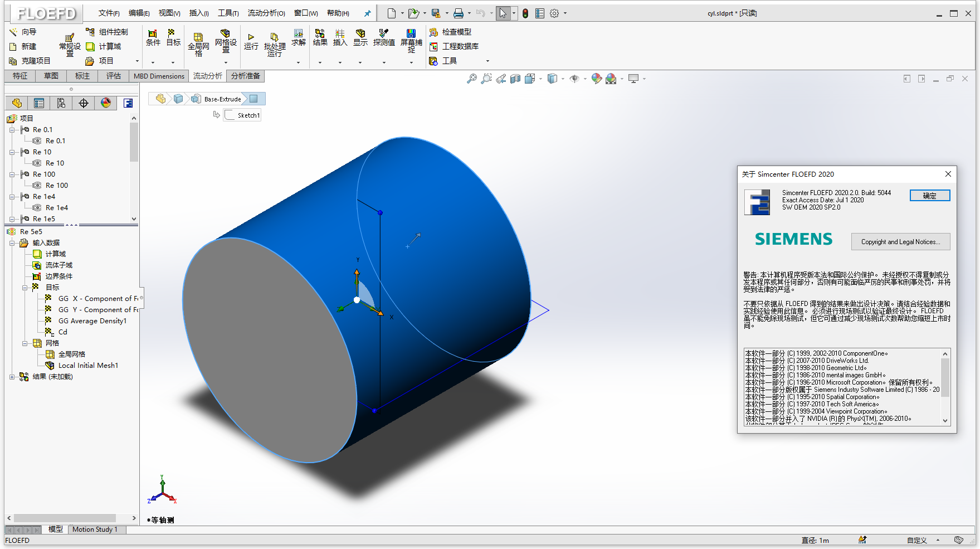Collapse the 网格 mesh tree node
The height and width of the screenshot is (549, 980).
[x=25, y=343]
